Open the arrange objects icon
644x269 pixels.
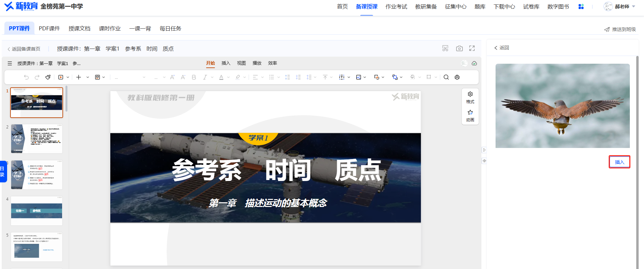point(395,77)
